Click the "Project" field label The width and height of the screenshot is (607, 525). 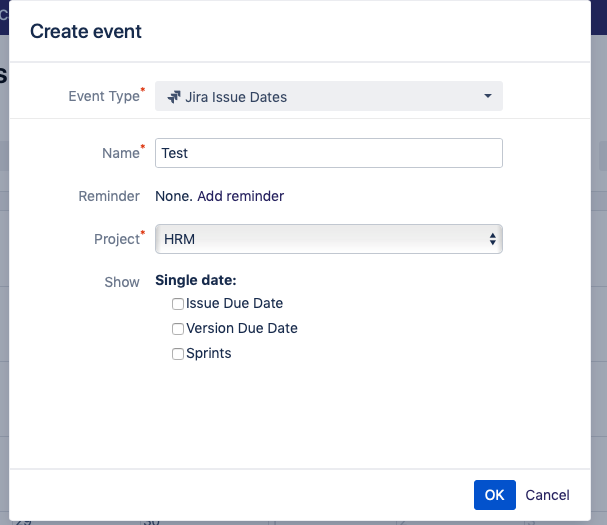click(117, 239)
